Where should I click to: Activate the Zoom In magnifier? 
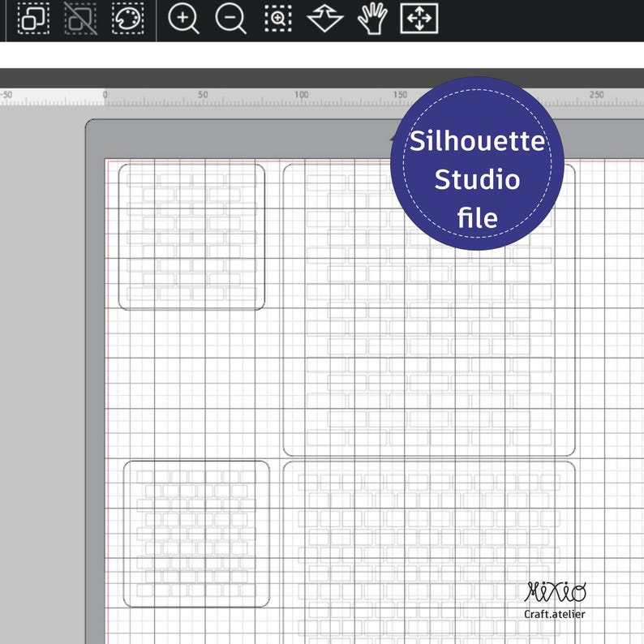[x=183, y=19]
